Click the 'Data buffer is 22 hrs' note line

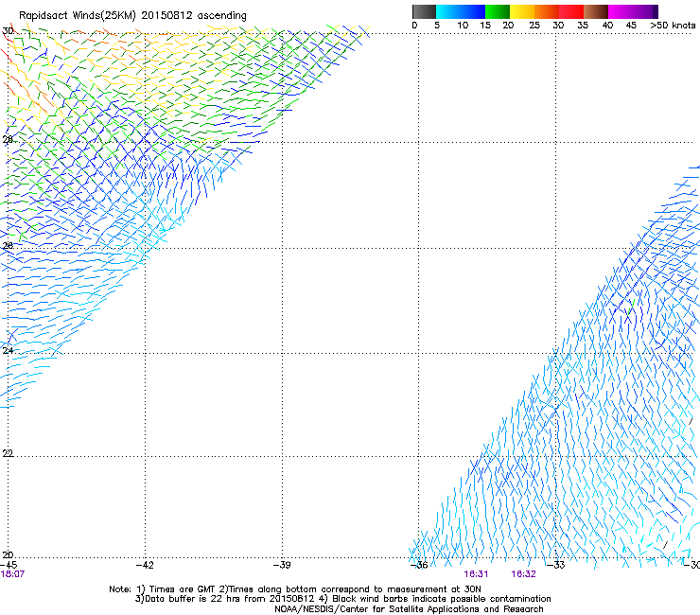343,599
